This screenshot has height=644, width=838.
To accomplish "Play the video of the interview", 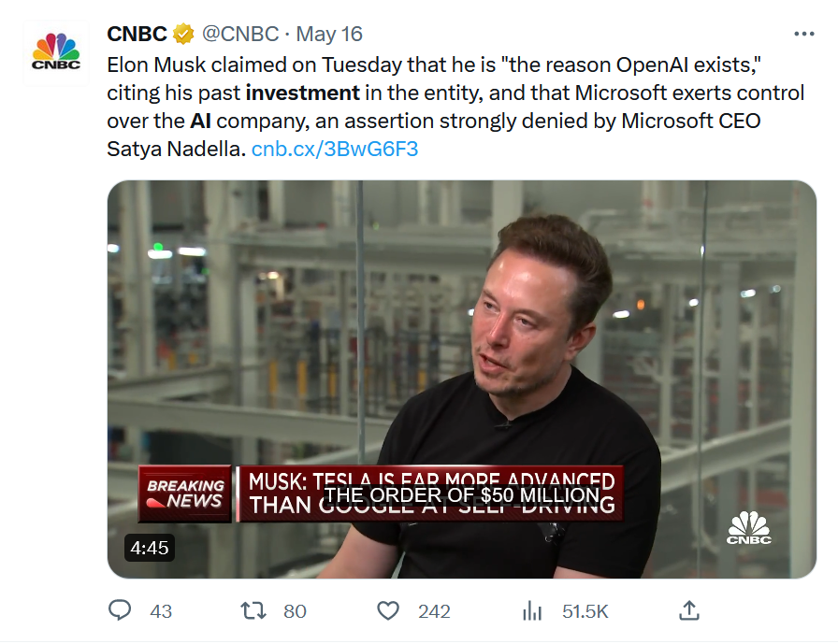I will click(462, 379).
